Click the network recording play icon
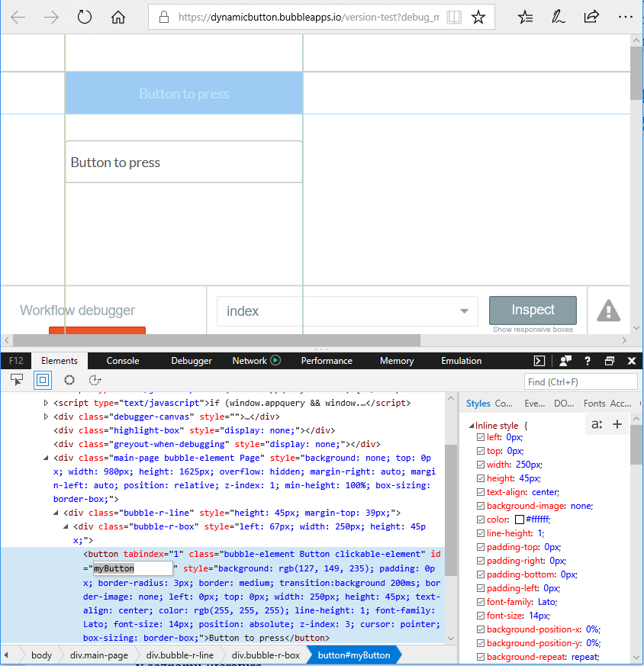 point(275,361)
